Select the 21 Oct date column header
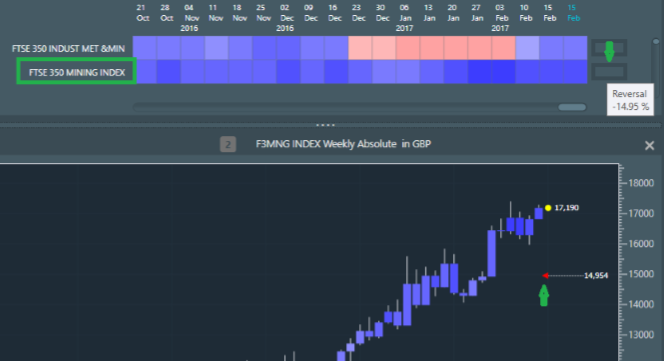The width and height of the screenshot is (664, 361). [143, 13]
